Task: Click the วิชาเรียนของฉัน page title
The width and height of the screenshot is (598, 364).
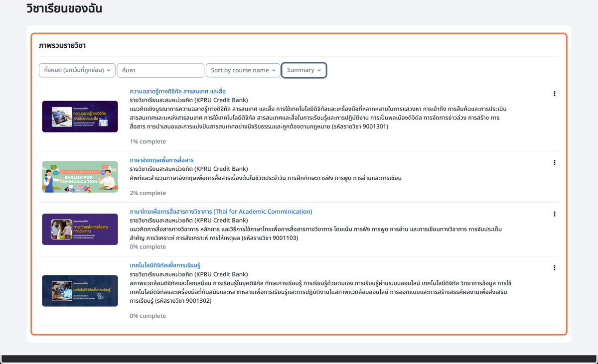Action: 64,8
